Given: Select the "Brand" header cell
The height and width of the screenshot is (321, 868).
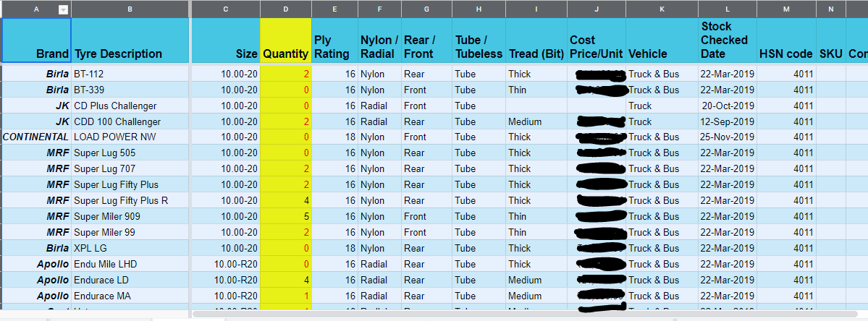Looking at the screenshot, I should [x=36, y=40].
